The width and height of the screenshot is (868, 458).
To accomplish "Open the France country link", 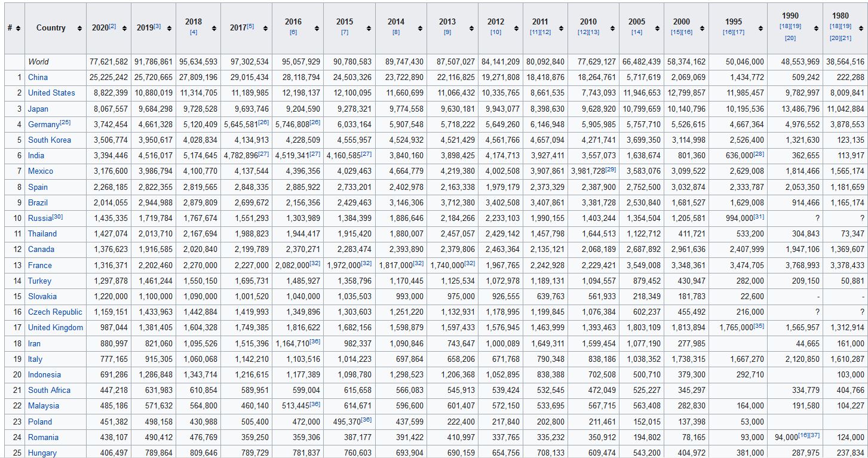I will tap(40, 265).
